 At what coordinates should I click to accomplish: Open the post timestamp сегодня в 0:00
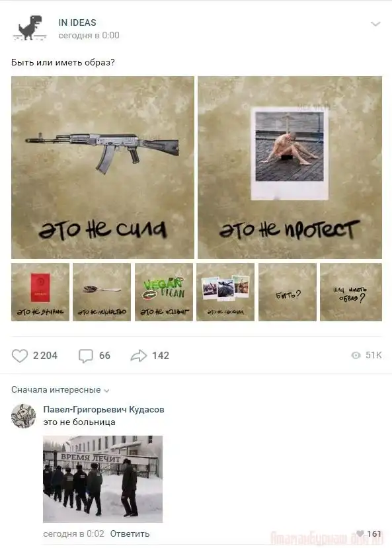pyautogui.click(x=89, y=35)
